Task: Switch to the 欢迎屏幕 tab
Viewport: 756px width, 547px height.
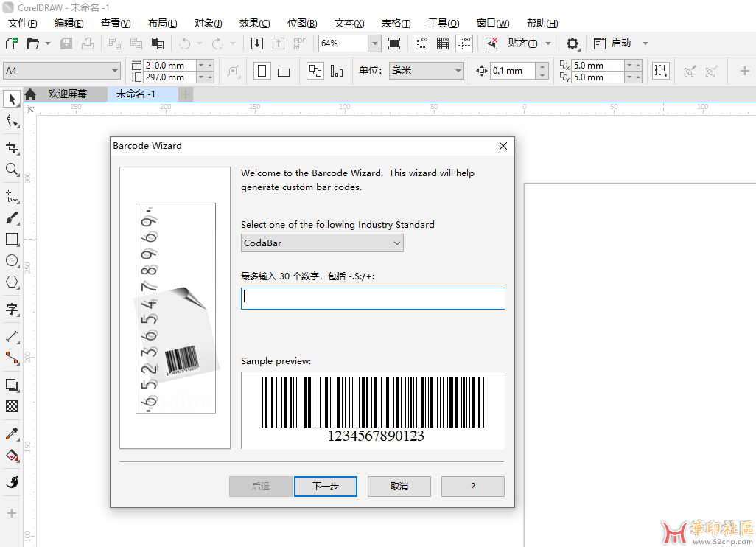Action: click(67, 94)
